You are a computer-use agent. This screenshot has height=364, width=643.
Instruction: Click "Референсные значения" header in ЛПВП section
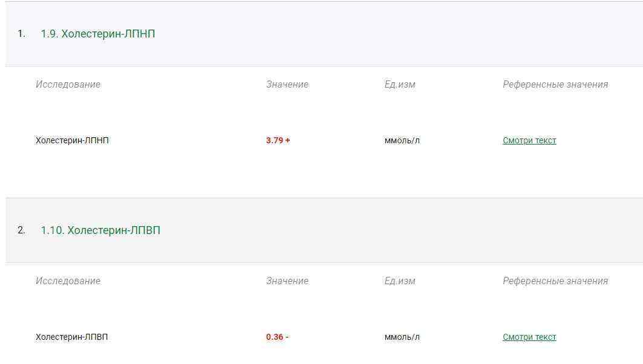pos(555,281)
